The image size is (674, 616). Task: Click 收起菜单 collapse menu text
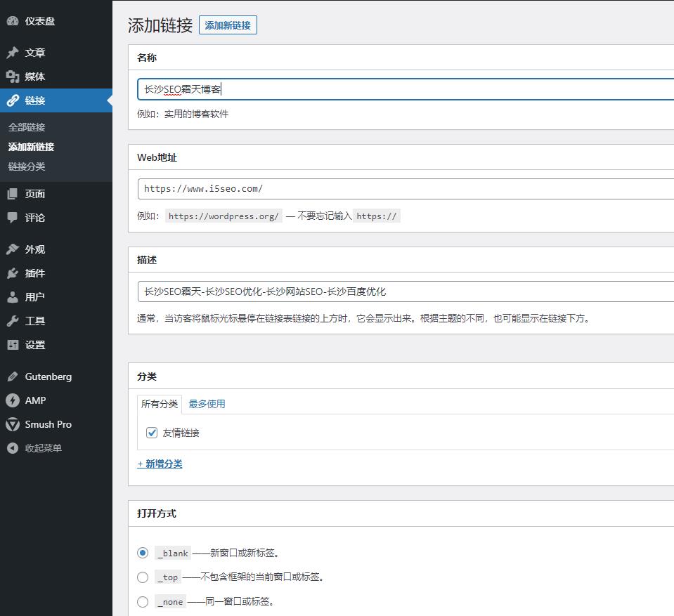[44, 448]
